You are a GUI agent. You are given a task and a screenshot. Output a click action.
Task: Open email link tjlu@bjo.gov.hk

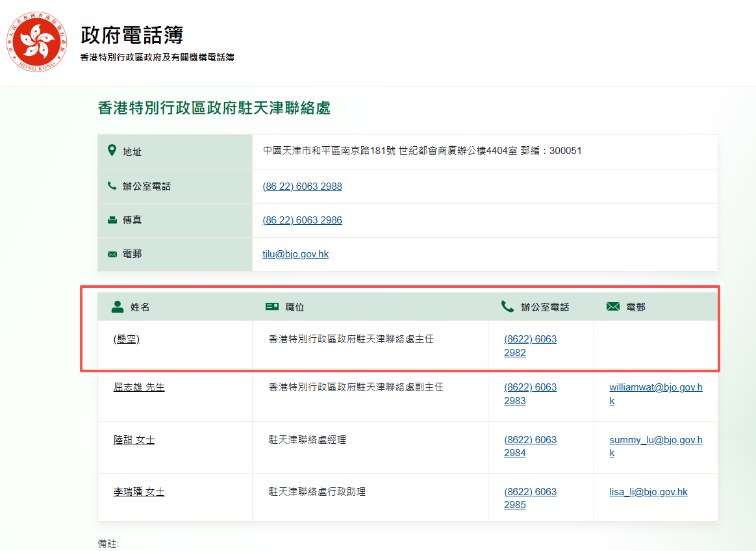296,254
